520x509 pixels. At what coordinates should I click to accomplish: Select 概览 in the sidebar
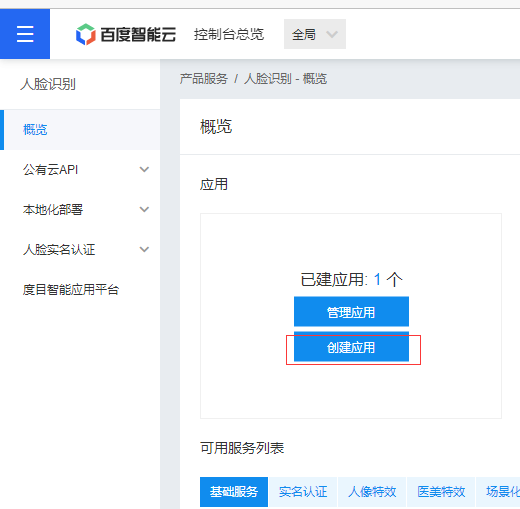pyautogui.click(x=80, y=130)
